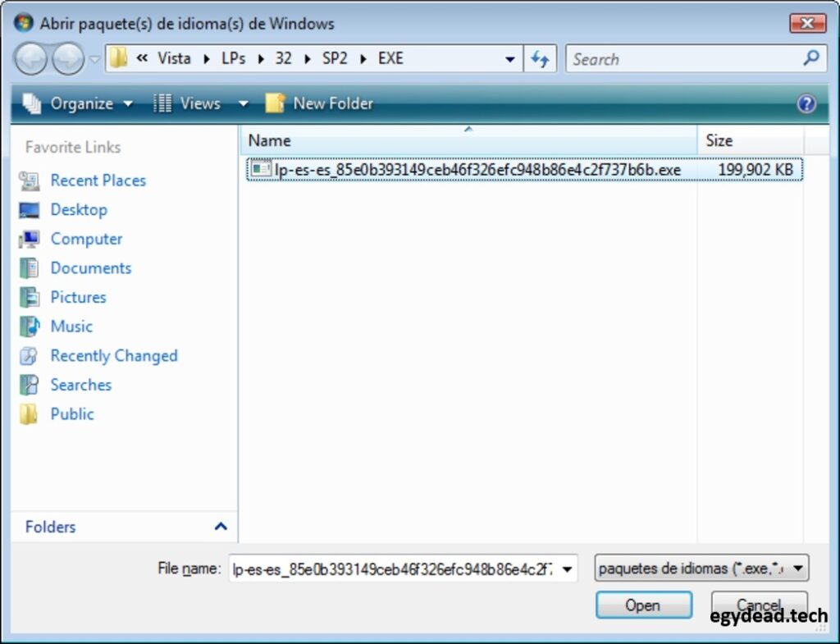Sort by Size column header
This screenshot has width=840, height=644.
pyautogui.click(x=751, y=140)
